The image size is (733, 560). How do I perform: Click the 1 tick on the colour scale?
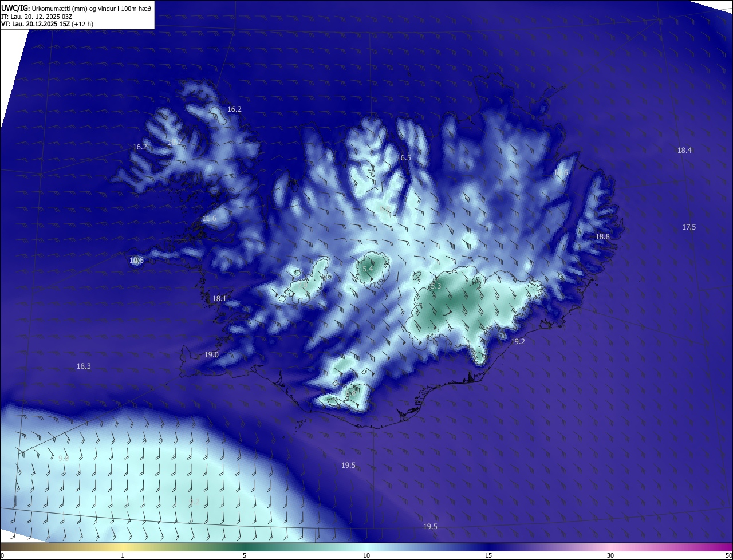[123, 555]
